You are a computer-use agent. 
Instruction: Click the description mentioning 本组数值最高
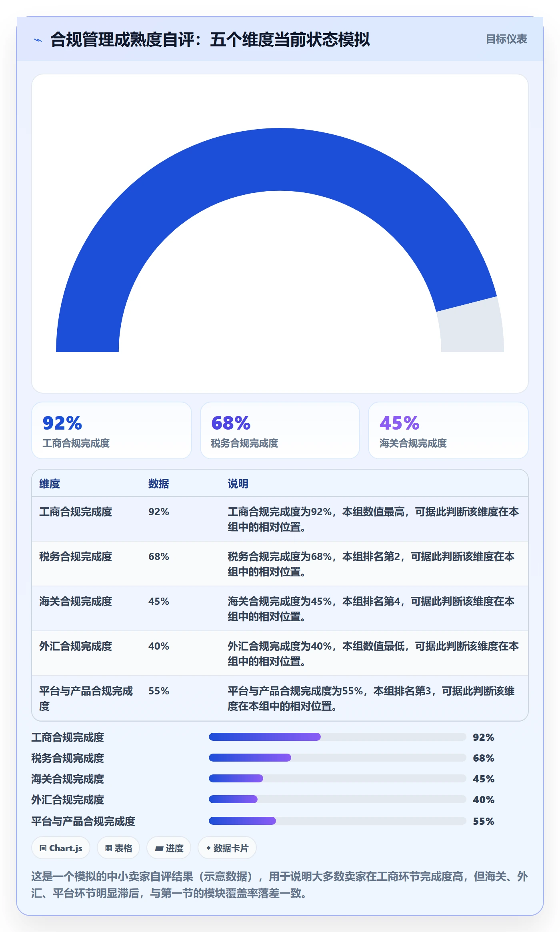pyautogui.click(x=373, y=519)
